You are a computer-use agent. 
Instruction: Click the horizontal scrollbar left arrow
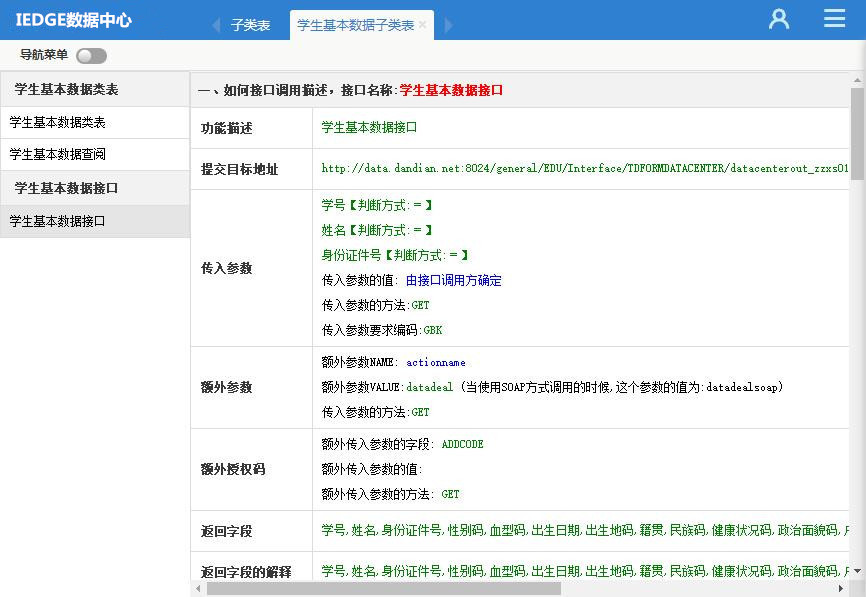[x=198, y=589]
